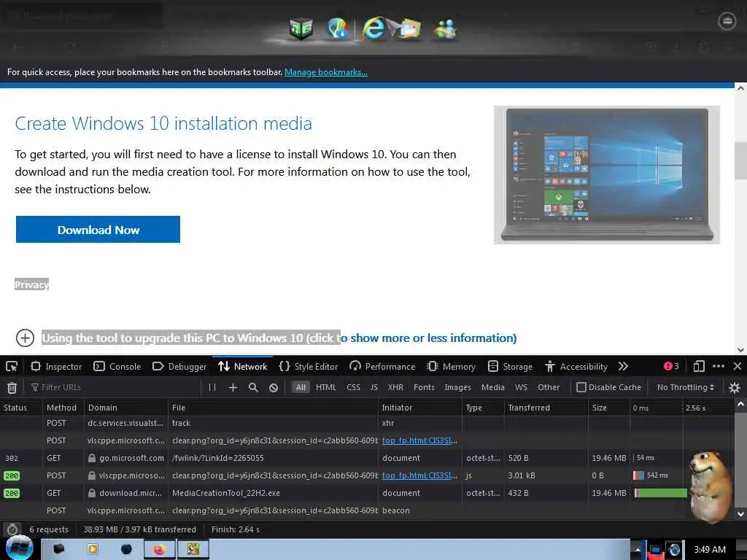Select the Network tab
The height and width of the screenshot is (560, 747).
pos(242,366)
